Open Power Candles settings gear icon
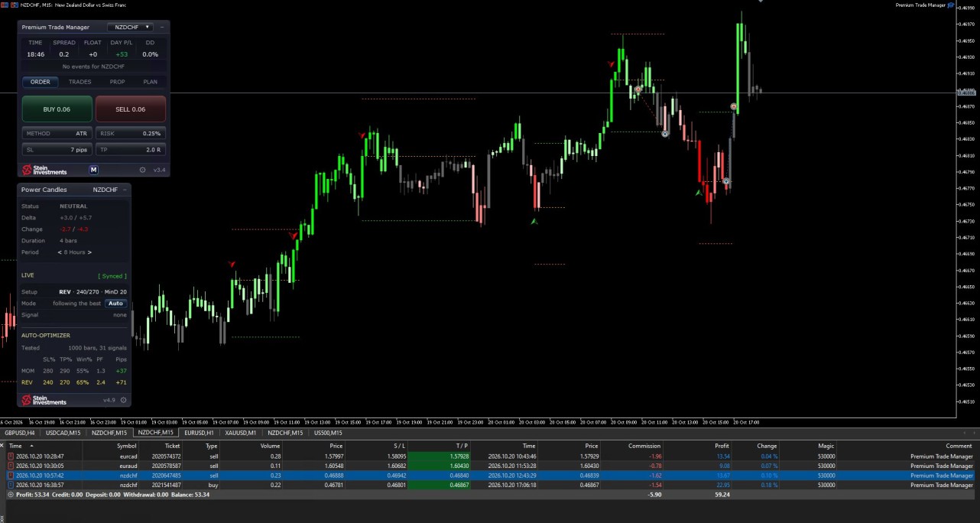The height and width of the screenshot is (523, 980). (123, 400)
